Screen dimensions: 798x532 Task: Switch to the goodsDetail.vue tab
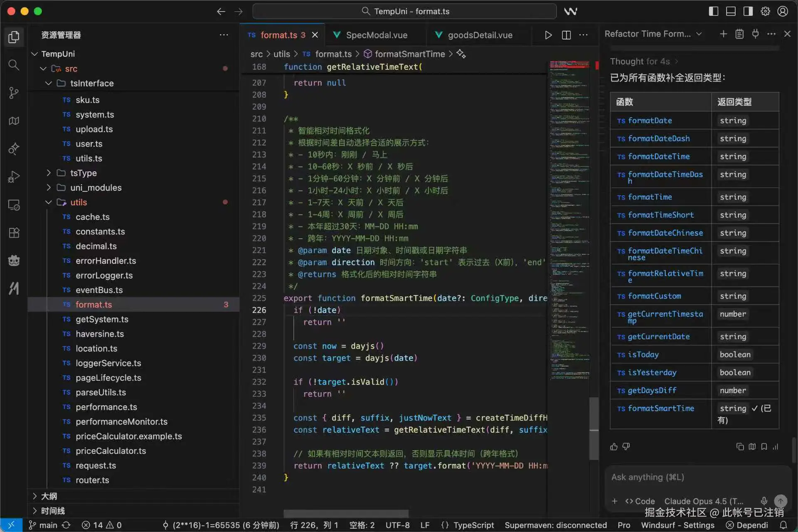480,35
